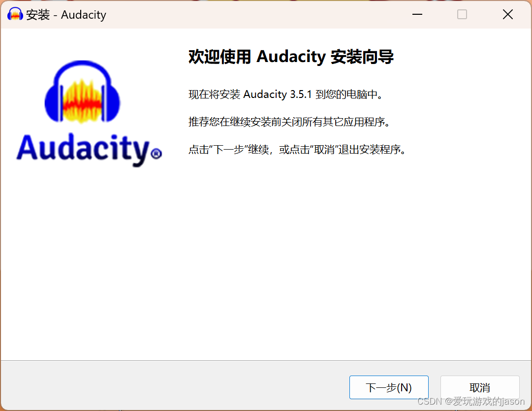Click the text 现在将安装 Audacity 3.5.1 到您的电脑中
The width and height of the screenshot is (532, 411).
pyautogui.click(x=285, y=94)
